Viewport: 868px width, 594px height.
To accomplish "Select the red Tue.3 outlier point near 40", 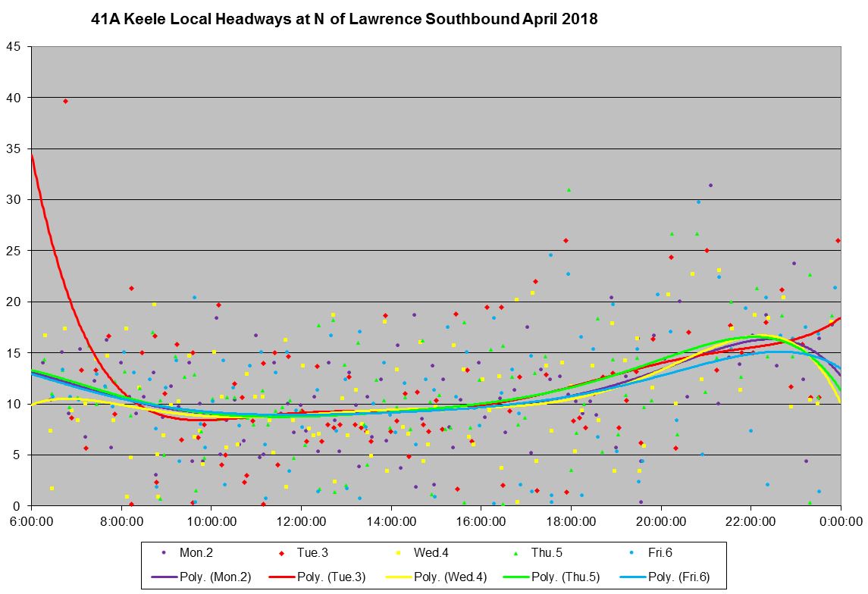I will pos(65,101).
